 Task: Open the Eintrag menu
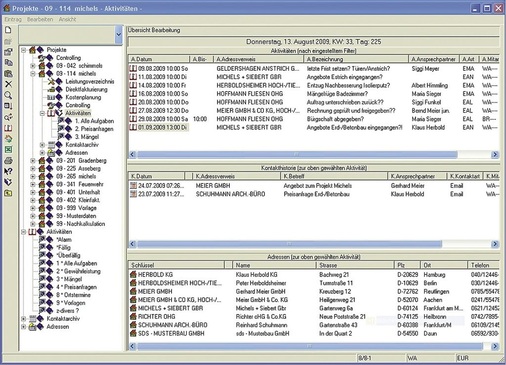(13, 19)
